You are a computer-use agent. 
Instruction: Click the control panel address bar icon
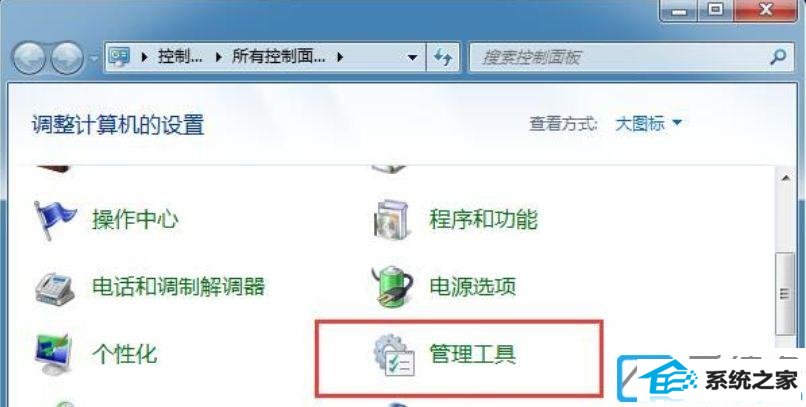point(119,57)
